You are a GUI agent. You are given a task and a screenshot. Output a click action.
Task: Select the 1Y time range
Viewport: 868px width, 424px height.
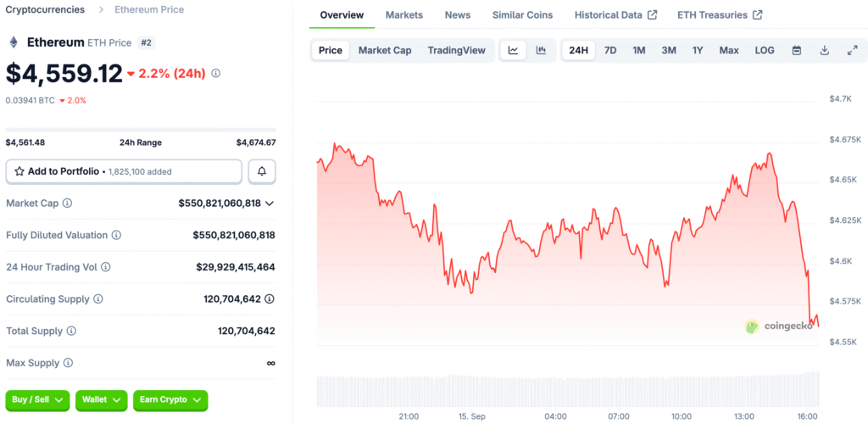(698, 50)
